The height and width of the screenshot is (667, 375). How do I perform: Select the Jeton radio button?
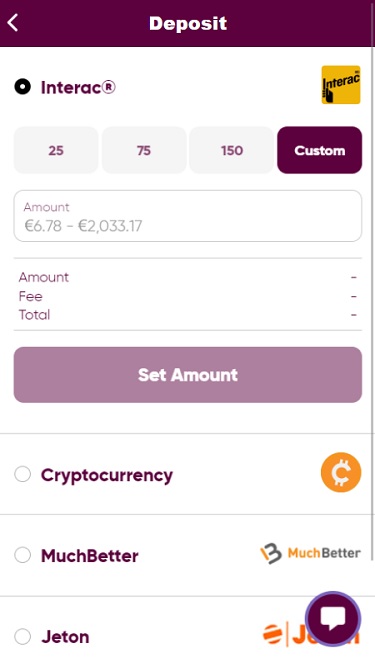tap(23, 636)
